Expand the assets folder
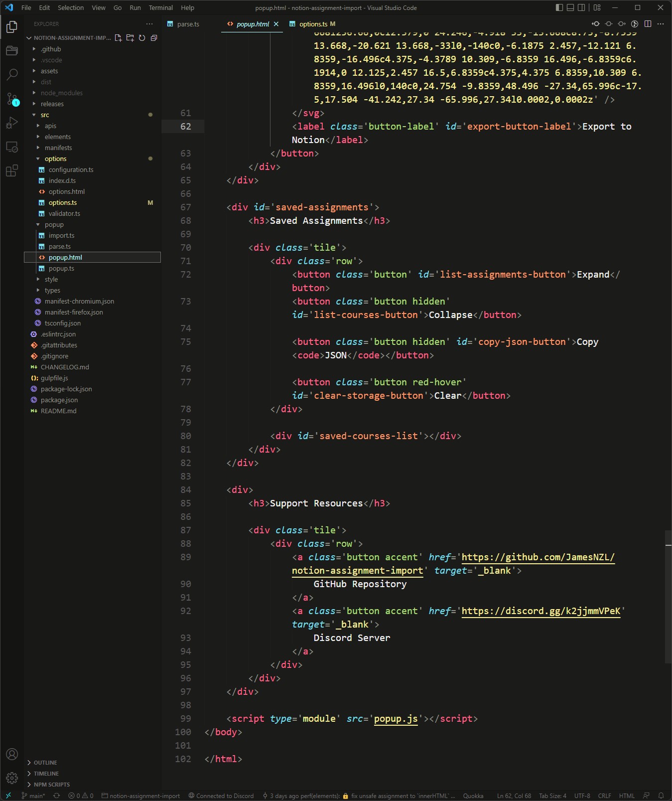The height and width of the screenshot is (801, 672). (x=49, y=71)
